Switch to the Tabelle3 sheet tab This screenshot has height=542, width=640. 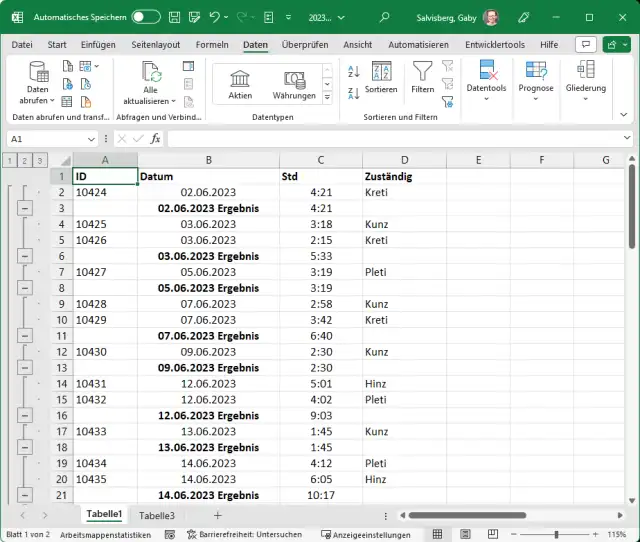click(156, 515)
